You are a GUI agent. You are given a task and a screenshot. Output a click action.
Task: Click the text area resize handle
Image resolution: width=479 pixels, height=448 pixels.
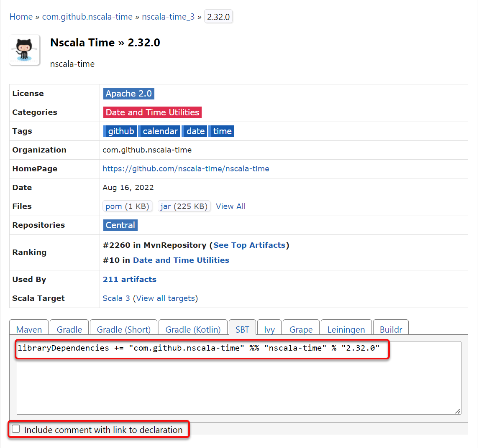(x=458, y=411)
